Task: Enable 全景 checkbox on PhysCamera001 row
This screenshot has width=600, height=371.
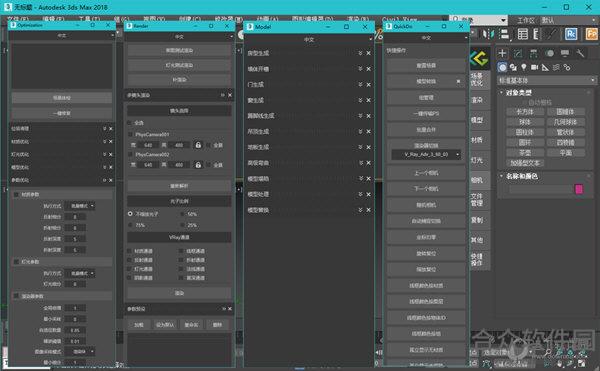Action: click(208, 145)
